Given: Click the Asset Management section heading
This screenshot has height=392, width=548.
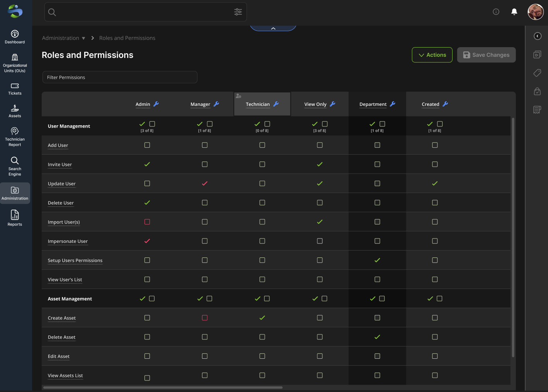Looking at the screenshot, I should pos(70,299).
